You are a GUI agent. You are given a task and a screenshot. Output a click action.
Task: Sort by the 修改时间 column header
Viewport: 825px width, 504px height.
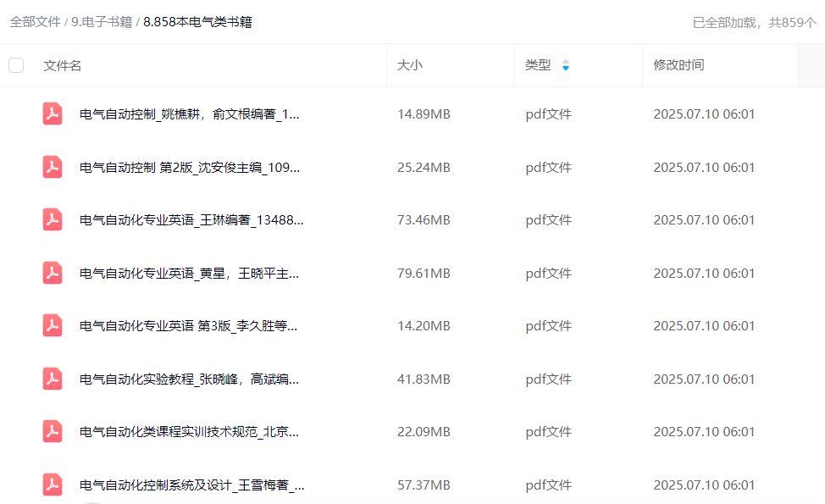(x=678, y=65)
